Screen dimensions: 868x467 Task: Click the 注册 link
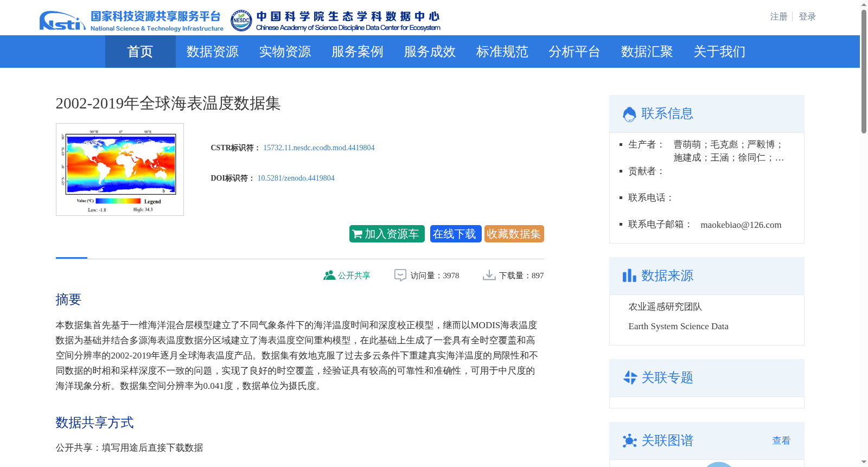coord(778,17)
